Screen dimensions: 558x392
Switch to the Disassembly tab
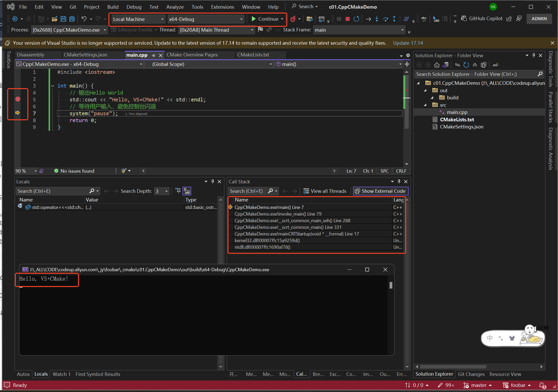(x=31, y=55)
